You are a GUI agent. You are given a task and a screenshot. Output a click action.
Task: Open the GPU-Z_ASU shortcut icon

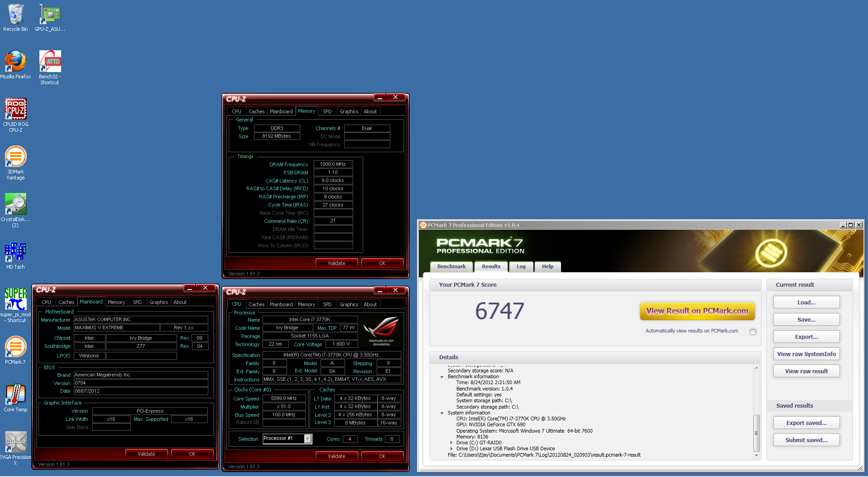click(50, 17)
